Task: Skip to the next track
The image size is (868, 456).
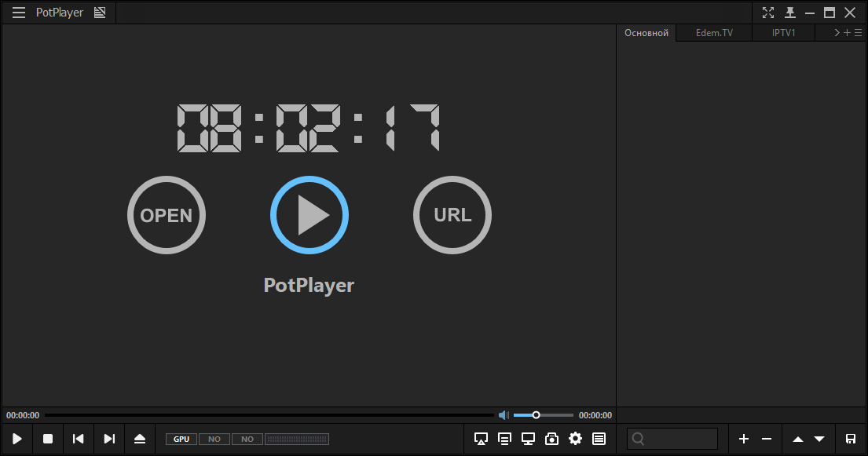Action: click(x=110, y=439)
